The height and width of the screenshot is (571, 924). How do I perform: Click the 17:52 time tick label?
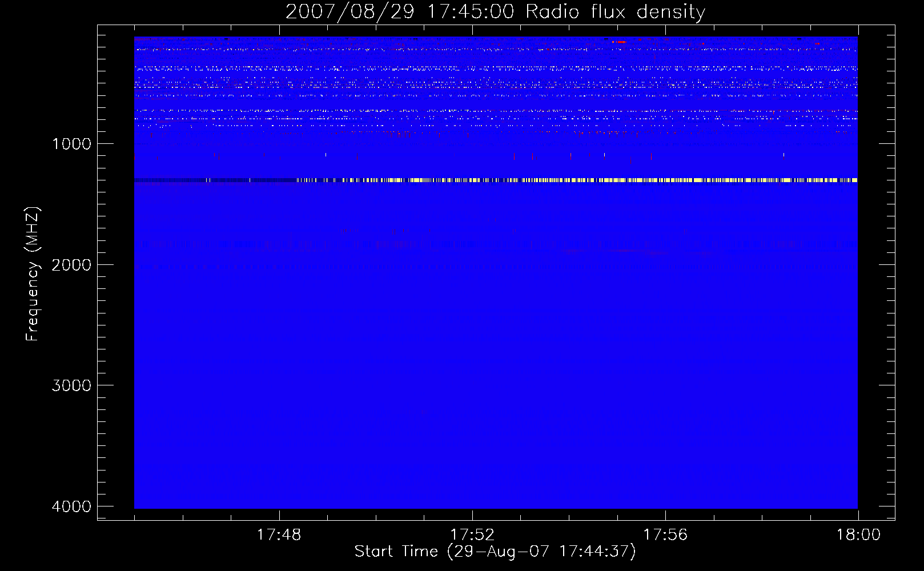472,535
